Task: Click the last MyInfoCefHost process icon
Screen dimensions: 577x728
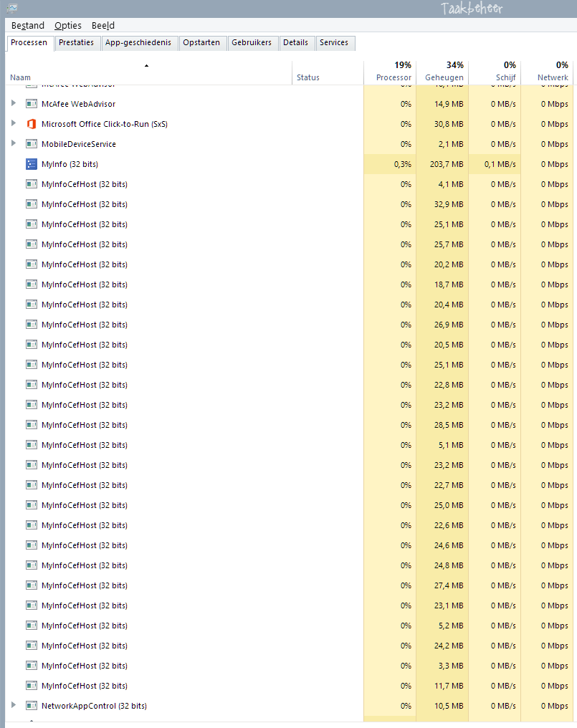Action: click(x=31, y=685)
